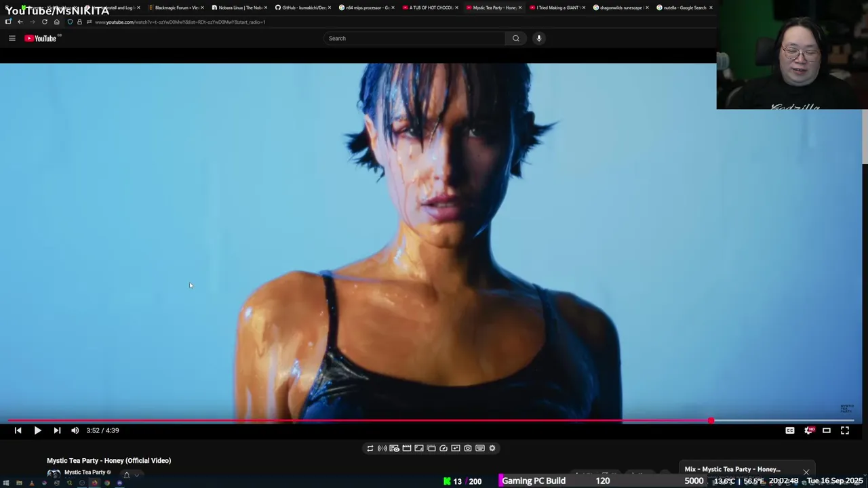Skip to the next video
The image size is (868, 488).
coord(57,430)
